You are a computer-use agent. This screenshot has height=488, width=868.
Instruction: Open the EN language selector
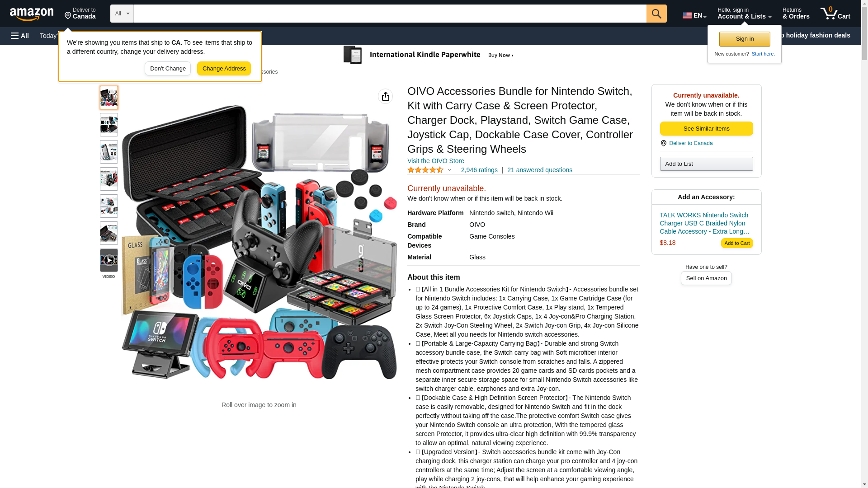(x=694, y=15)
